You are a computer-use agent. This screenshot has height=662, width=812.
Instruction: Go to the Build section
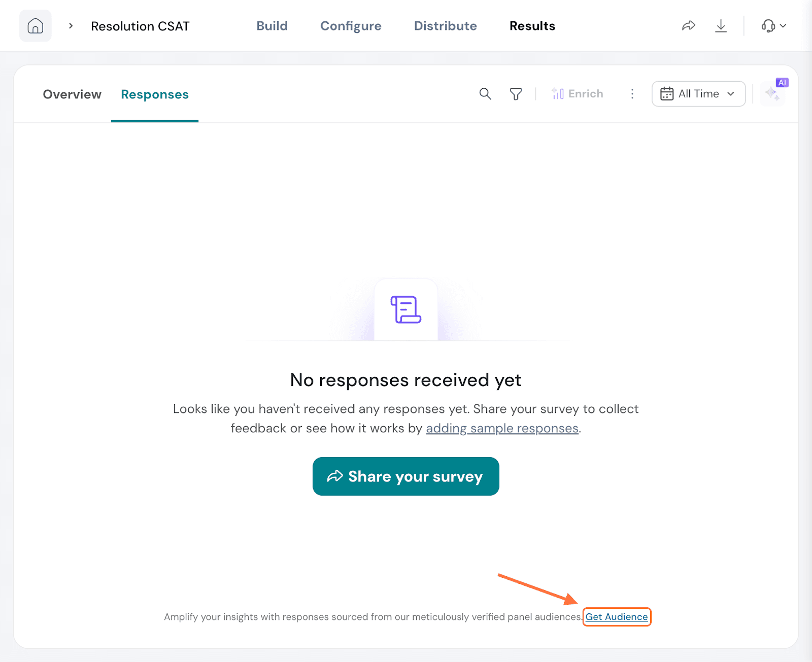272,26
